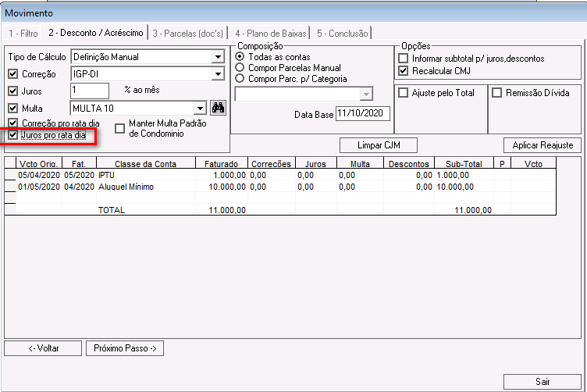
Task: Select Compor Parcelas Manual radio option
Action: (240, 67)
